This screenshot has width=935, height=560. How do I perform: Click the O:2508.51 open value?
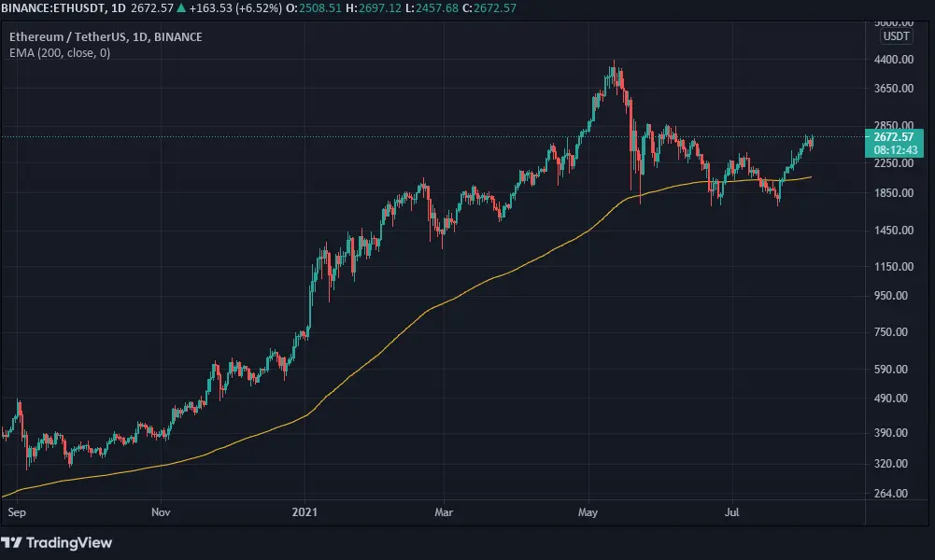click(314, 8)
